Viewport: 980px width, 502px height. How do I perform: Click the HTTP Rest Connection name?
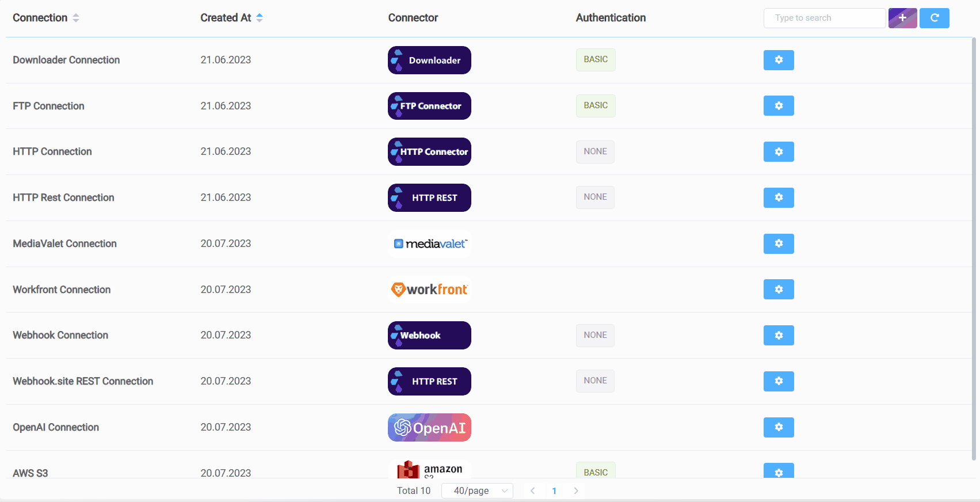click(63, 197)
